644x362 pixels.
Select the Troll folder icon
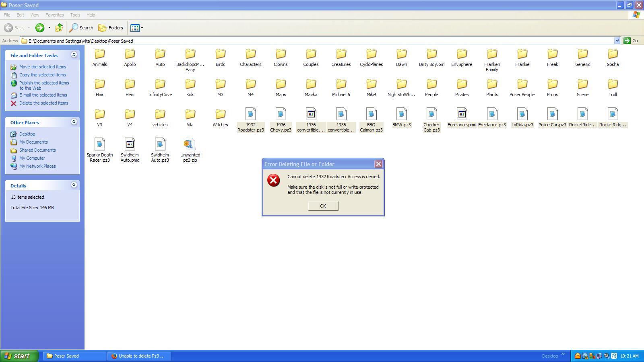(x=613, y=84)
